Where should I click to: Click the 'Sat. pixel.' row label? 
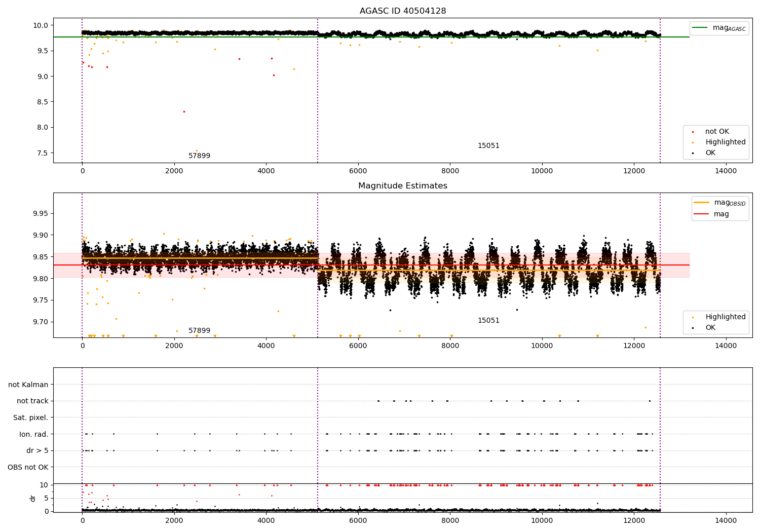(x=31, y=417)
